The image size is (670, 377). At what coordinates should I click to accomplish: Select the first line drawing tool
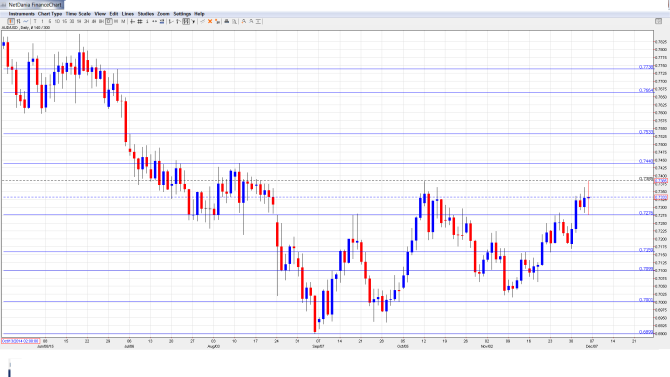[171, 21]
